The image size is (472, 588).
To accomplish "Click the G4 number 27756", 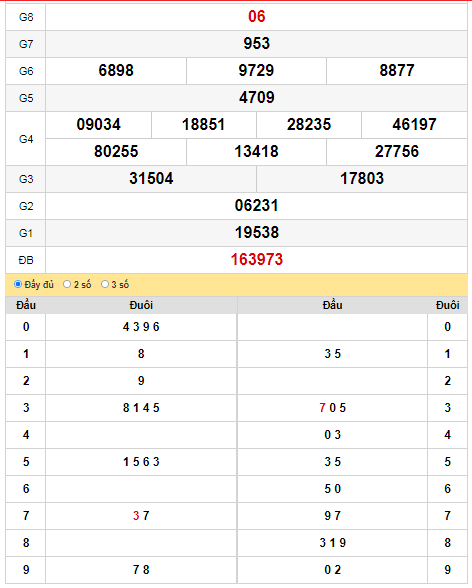I will click(x=397, y=152).
